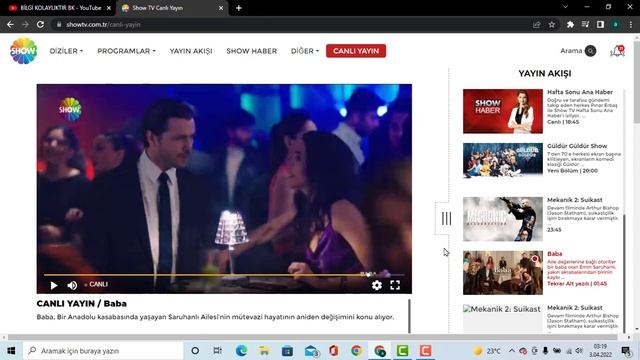
Task: Close the Show TV Canlı Yayın tab
Action: (221, 8)
